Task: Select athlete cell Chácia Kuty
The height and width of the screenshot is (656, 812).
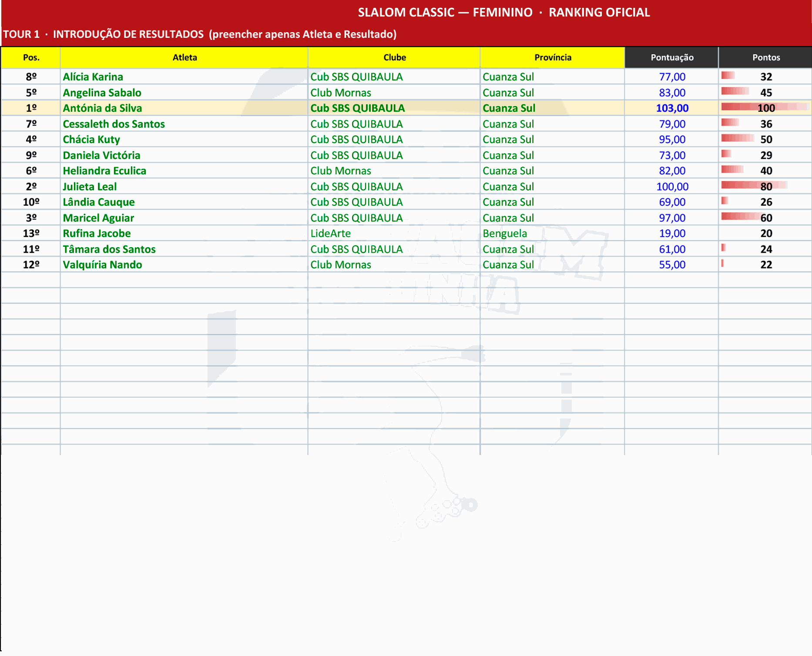Action: point(184,139)
